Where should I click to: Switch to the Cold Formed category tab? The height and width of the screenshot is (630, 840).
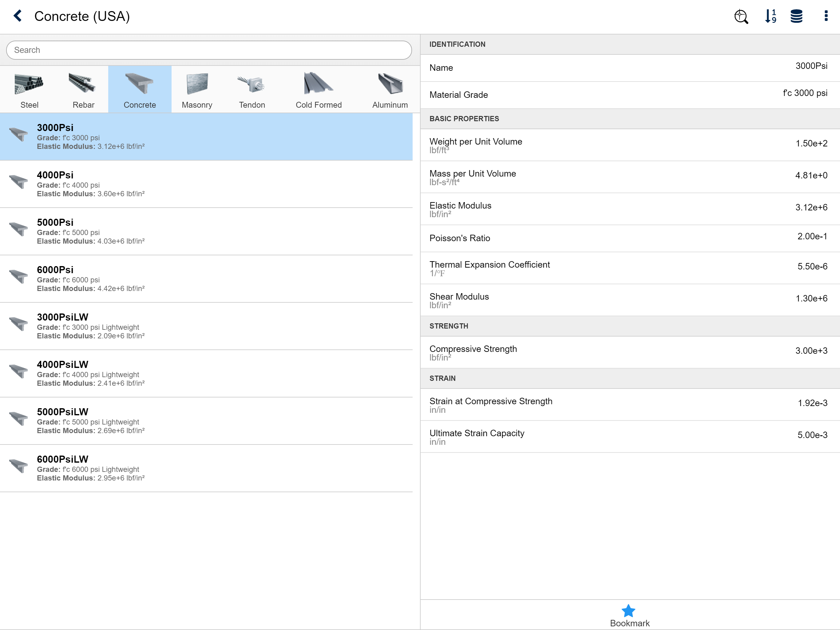pos(319,90)
